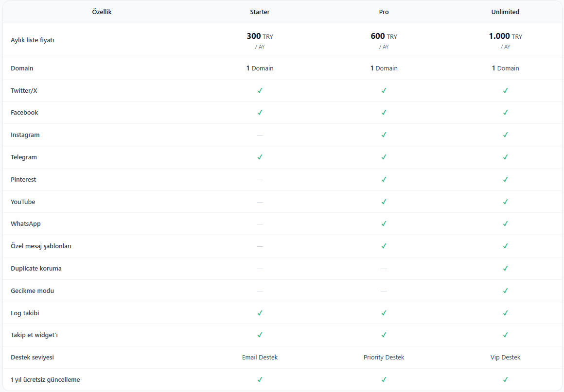Image resolution: width=564 pixels, height=392 pixels.
Task: Click the Özel mesaj şablonları row label
Action: coord(41,246)
